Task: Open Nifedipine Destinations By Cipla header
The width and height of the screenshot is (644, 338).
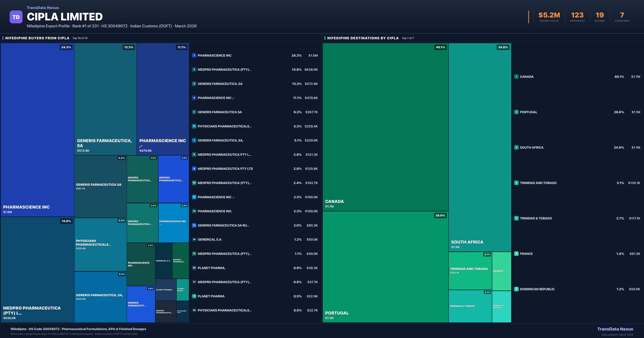Action: tap(363, 38)
